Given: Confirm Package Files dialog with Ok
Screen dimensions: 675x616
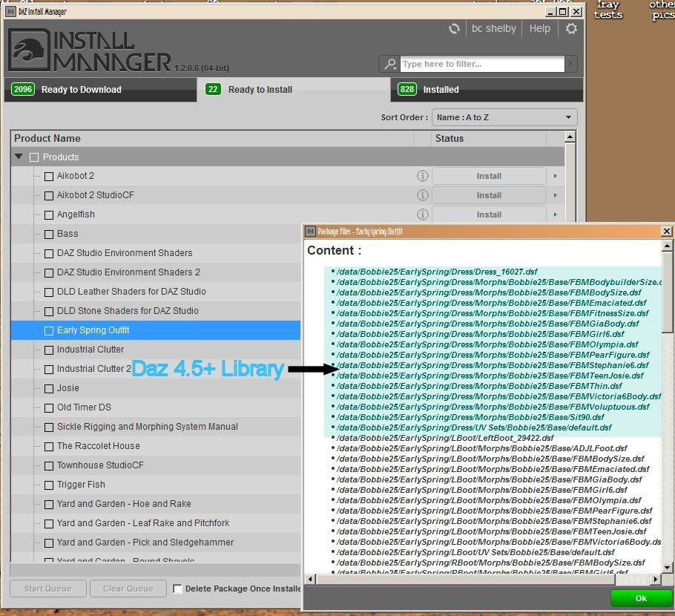Looking at the screenshot, I should click(641, 598).
